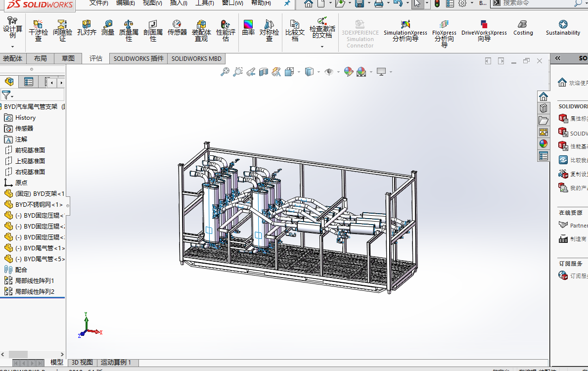Image resolution: width=588 pixels, height=371 pixels.
Task: Open the Sustainability tool
Action: pos(563,28)
